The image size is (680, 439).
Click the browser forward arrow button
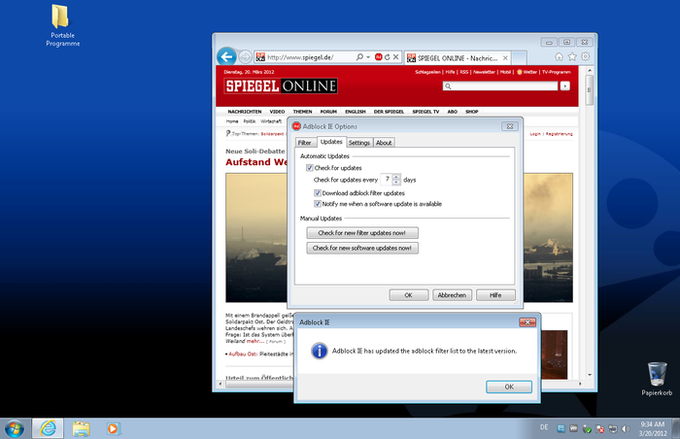click(245, 57)
